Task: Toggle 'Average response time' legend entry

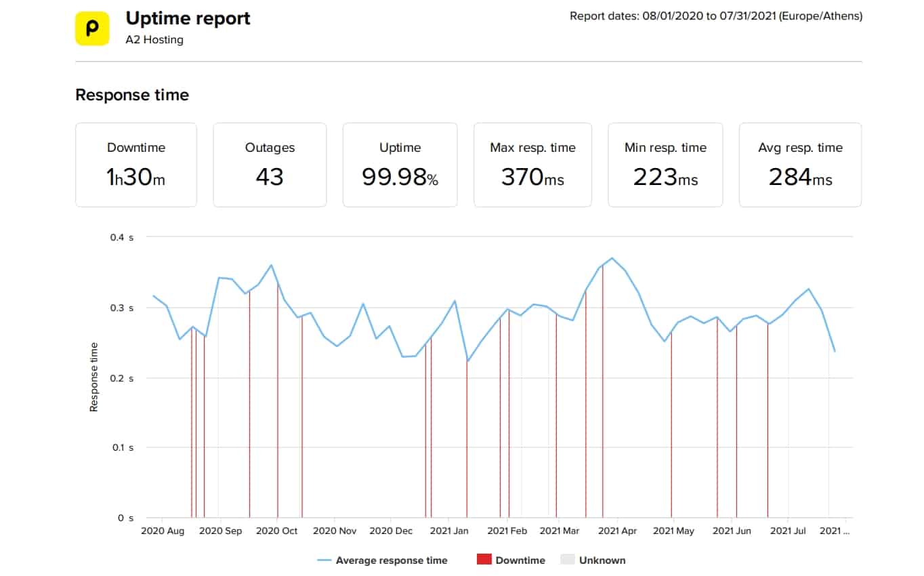Action: [383, 560]
